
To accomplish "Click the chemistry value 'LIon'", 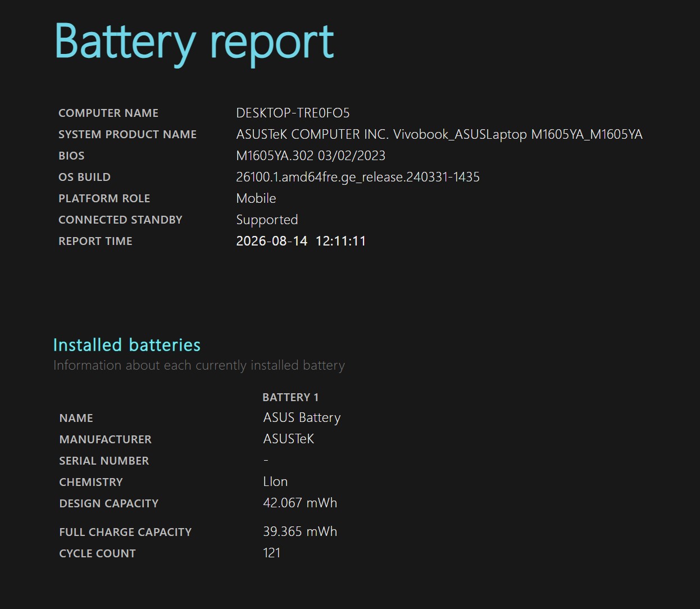I will (275, 481).
